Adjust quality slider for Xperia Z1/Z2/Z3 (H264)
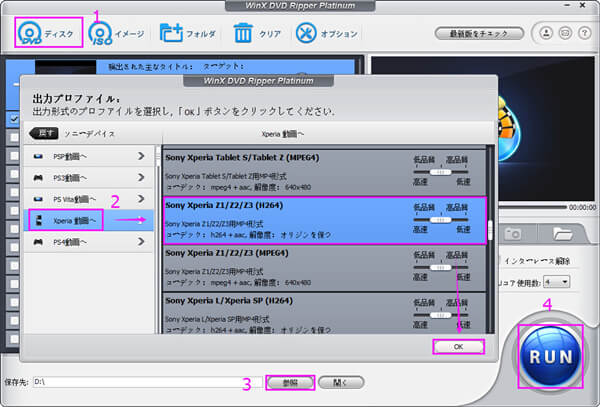600x407 pixels. (441, 220)
